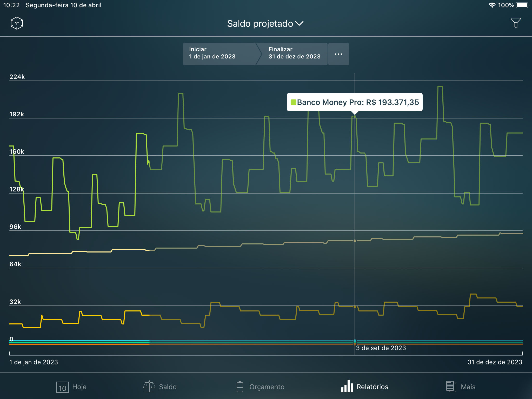This screenshot has height=399, width=532.
Task: Set the Iniciar start date
Action: tap(220, 54)
